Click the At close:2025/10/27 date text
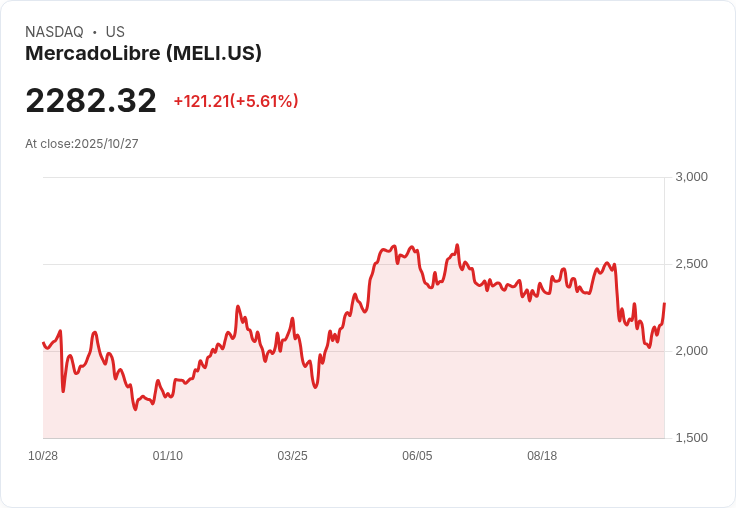736x508 pixels. 82,144
